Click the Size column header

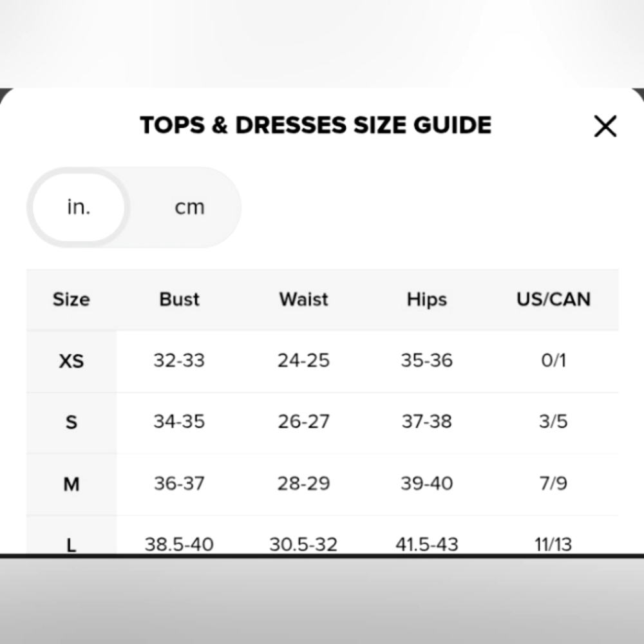click(x=71, y=299)
